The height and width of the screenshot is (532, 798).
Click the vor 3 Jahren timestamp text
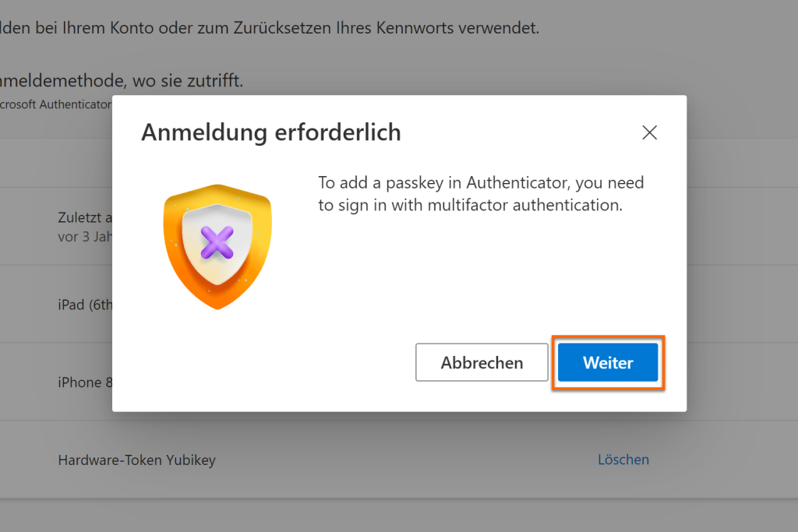pyautogui.click(x=80, y=236)
